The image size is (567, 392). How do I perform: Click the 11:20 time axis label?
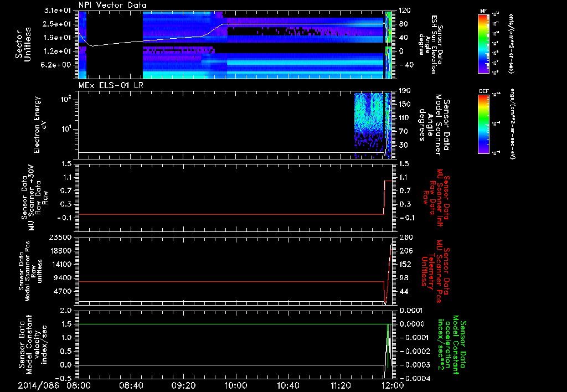coord(340,385)
